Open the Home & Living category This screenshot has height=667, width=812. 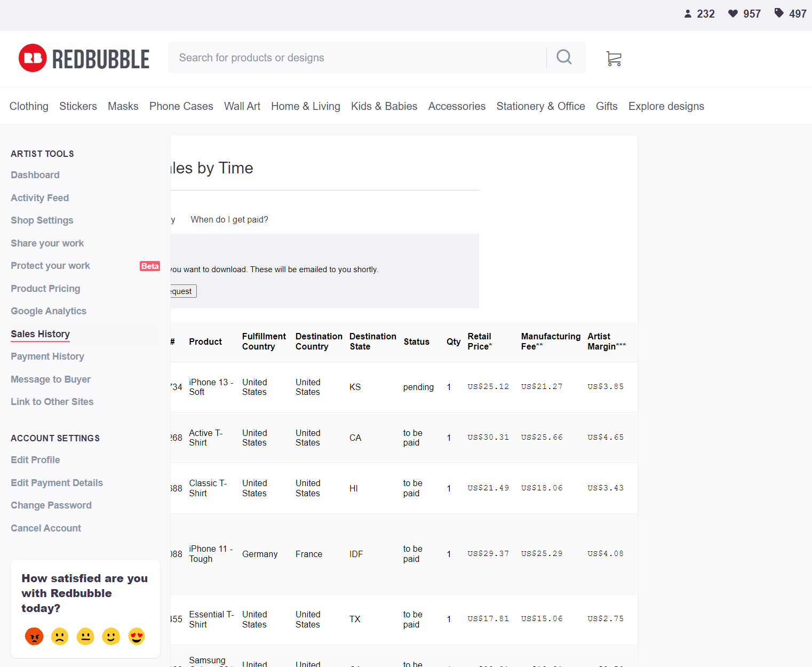[306, 106]
